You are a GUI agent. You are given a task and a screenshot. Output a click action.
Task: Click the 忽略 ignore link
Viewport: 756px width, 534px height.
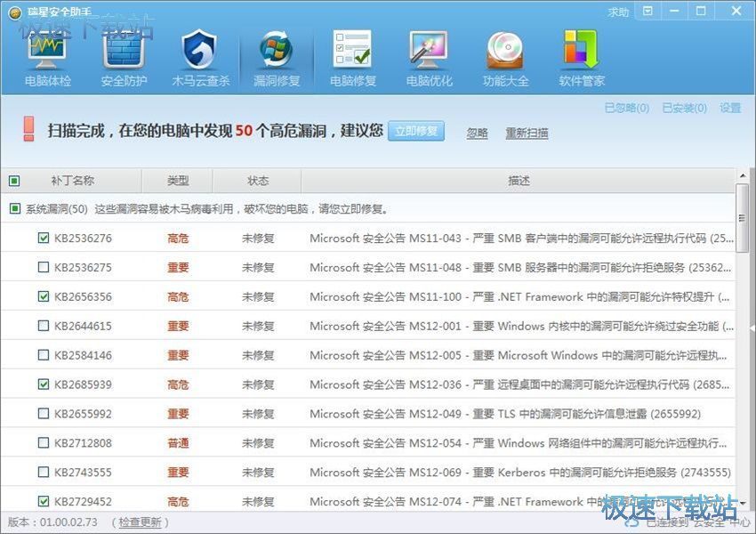click(x=478, y=133)
